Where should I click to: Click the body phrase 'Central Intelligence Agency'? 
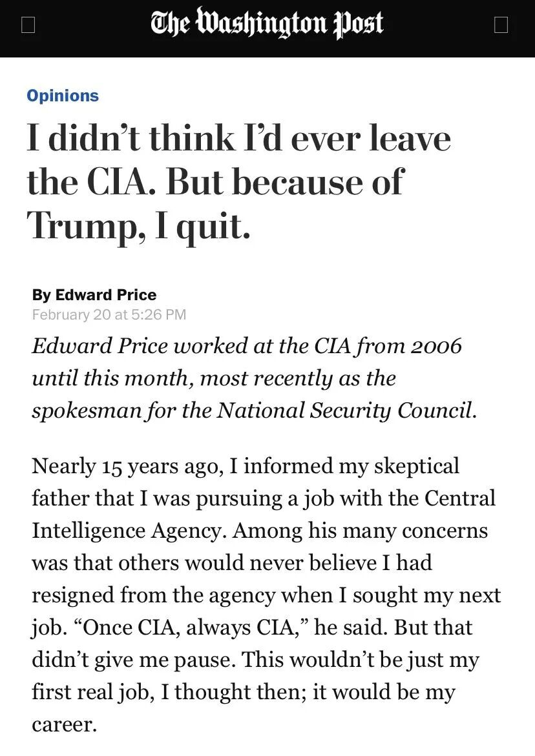264,515
